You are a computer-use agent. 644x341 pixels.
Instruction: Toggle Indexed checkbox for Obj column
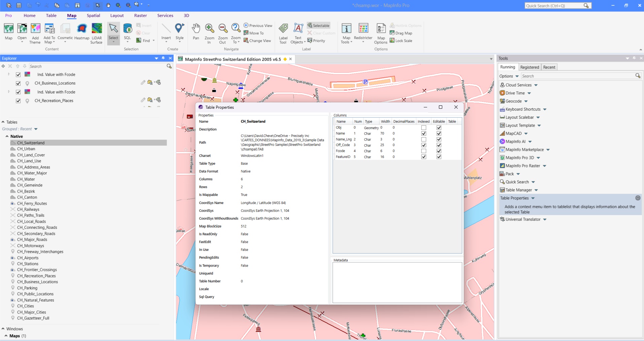424,128
